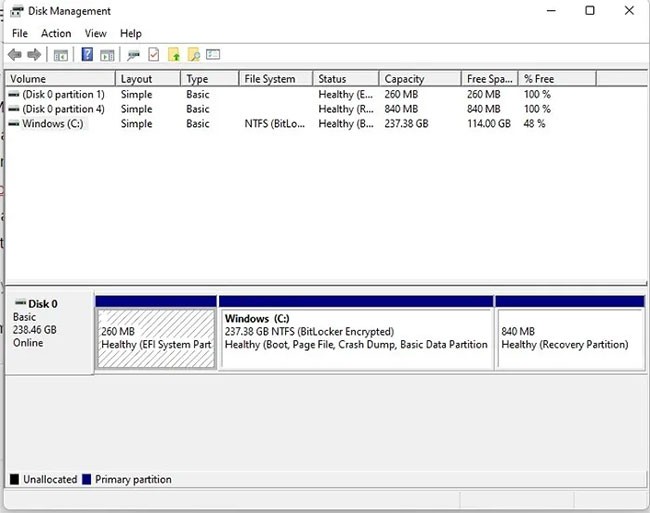Toggle the Show/Hide Action Pane icon
650x513 pixels.
pyautogui.click(x=107, y=54)
